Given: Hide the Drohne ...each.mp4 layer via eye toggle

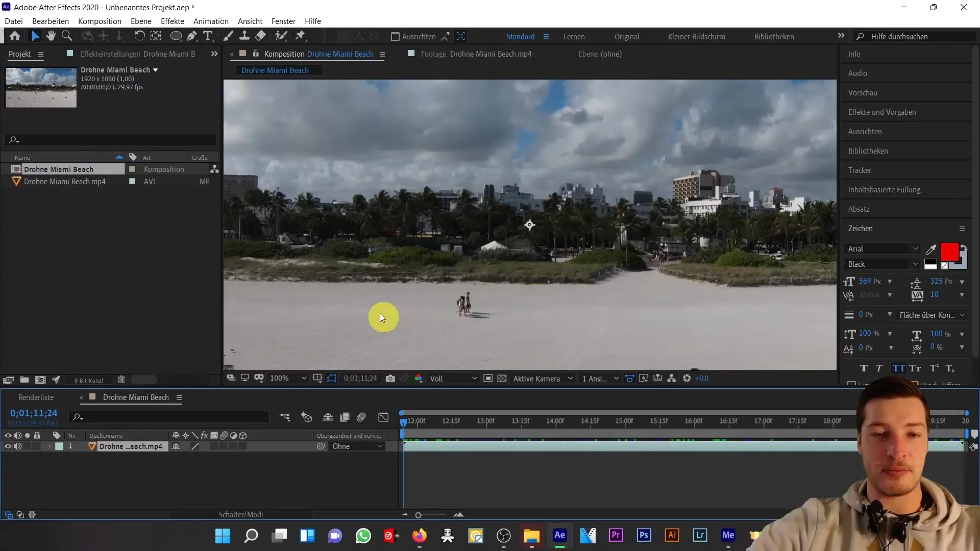Looking at the screenshot, I should click(8, 446).
